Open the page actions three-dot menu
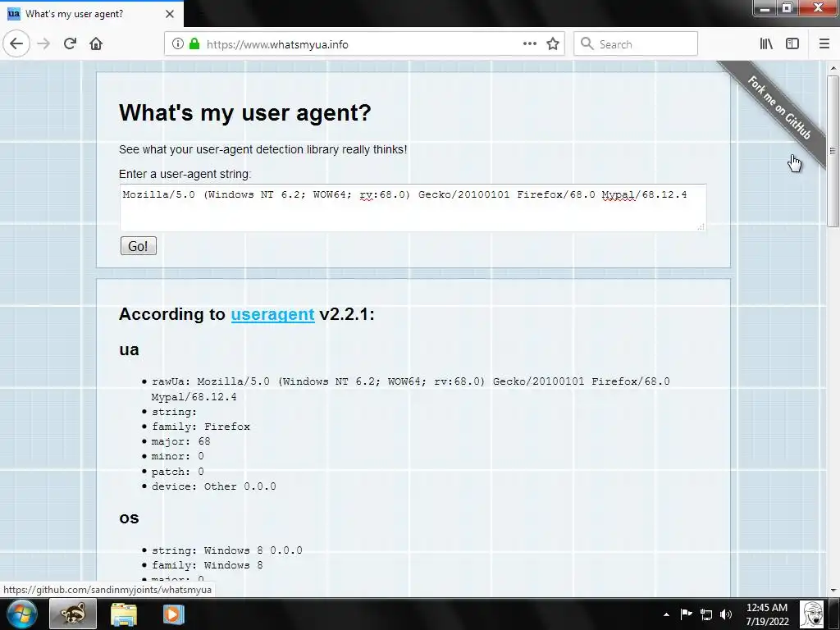840x630 pixels. coord(530,44)
